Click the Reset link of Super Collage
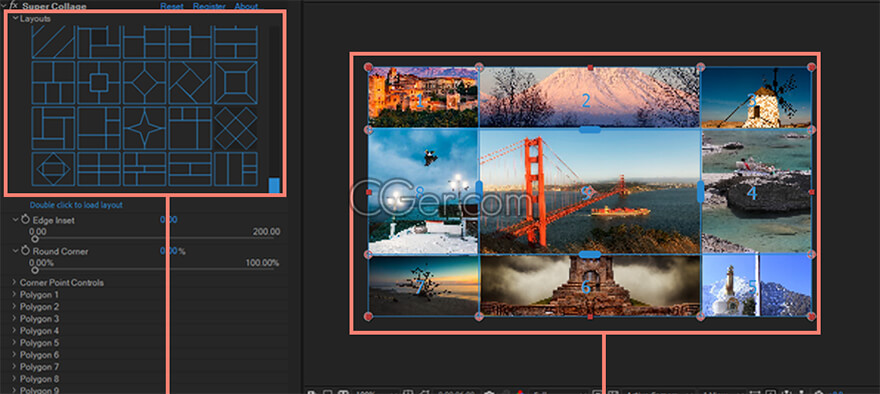This screenshot has width=880, height=394. [x=172, y=7]
